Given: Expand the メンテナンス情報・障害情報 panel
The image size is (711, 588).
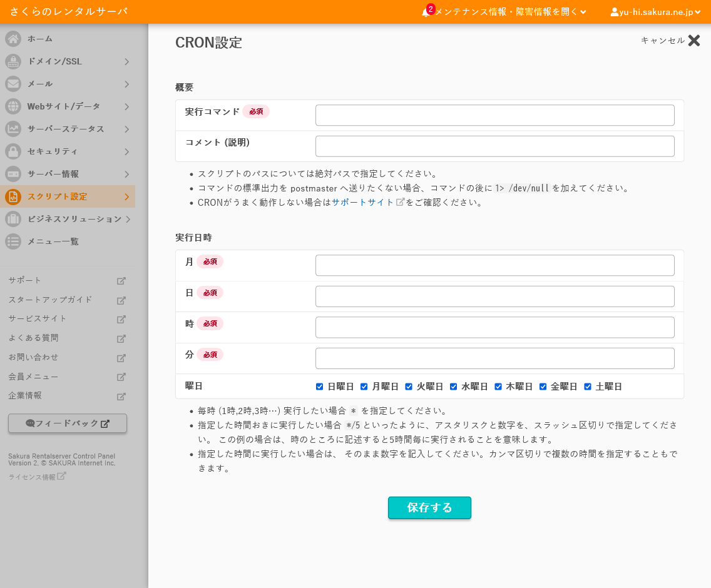Looking at the screenshot, I should tap(509, 12).
